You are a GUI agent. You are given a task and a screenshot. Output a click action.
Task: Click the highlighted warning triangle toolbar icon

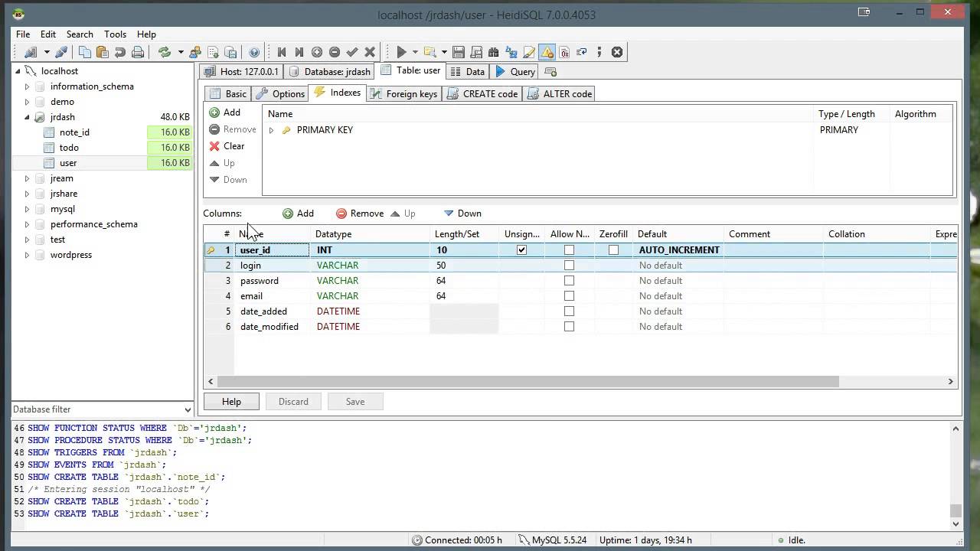click(547, 52)
